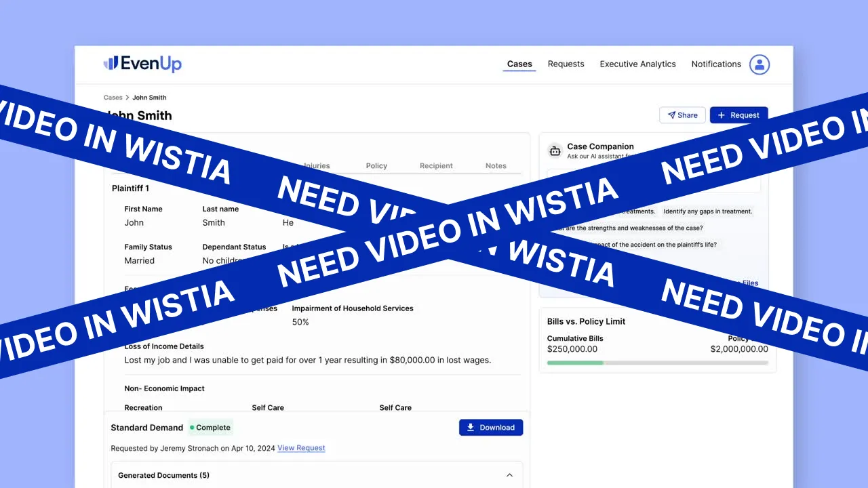The image size is (868, 488).
Task: Click the Complete status badge
Action: point(210,428)
